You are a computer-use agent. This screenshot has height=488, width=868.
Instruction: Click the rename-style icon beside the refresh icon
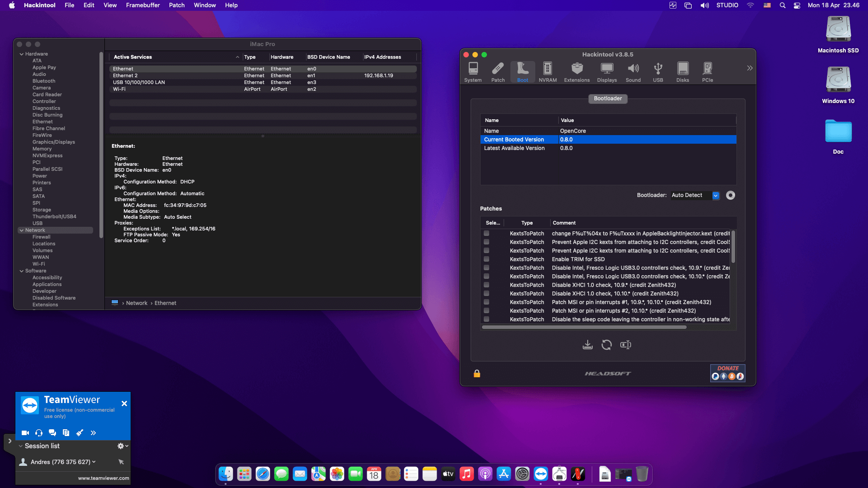(626, 345)
